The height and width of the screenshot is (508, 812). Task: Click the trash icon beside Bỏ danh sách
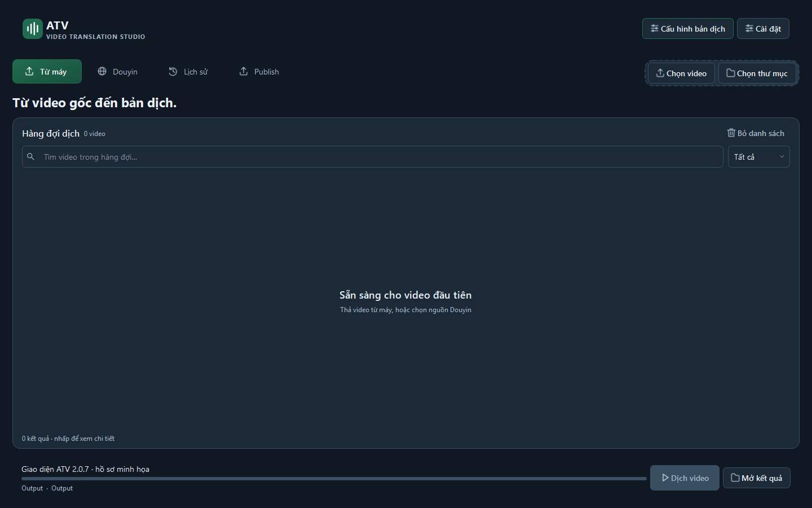point(731,133)
